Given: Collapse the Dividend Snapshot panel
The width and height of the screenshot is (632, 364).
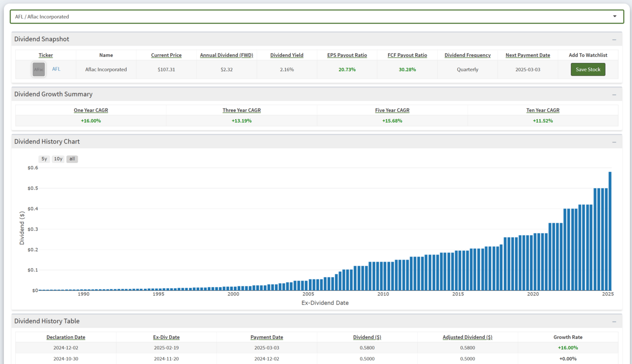Looking at the screenshot, I should 614,40.
